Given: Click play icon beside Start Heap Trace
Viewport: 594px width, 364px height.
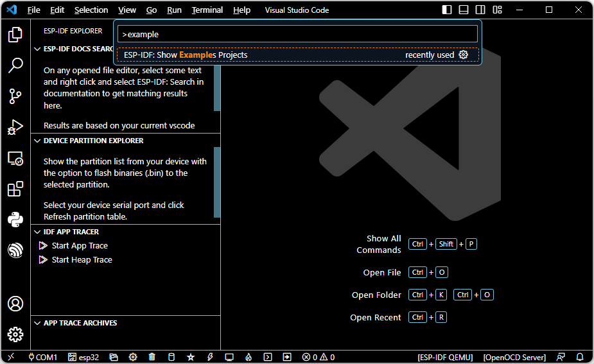Looking at the screenshot, I should pyautogui.click(x=43, y=259).
